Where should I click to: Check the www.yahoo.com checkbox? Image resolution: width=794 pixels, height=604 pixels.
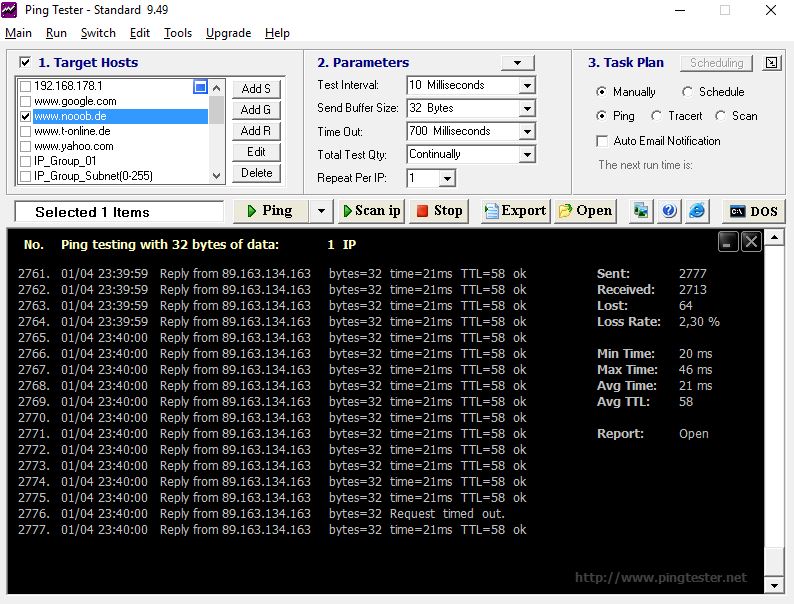pos(25,147)
